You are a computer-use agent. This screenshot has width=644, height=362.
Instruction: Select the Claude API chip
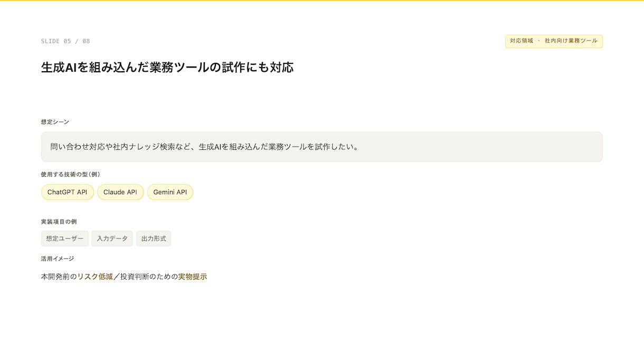[120, 192]
